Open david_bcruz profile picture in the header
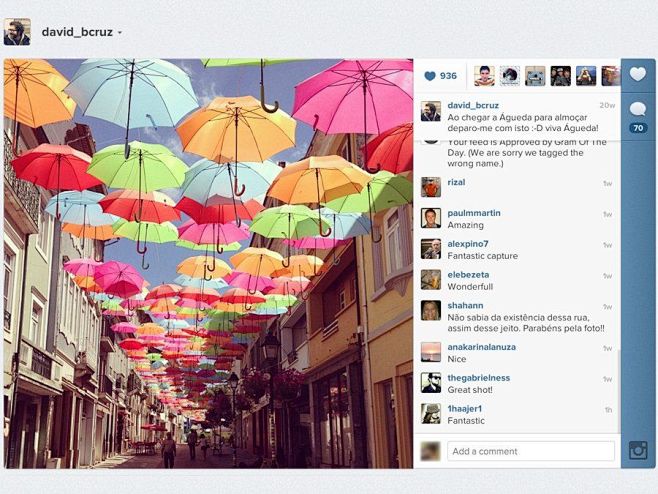 (x=17, y=32)
